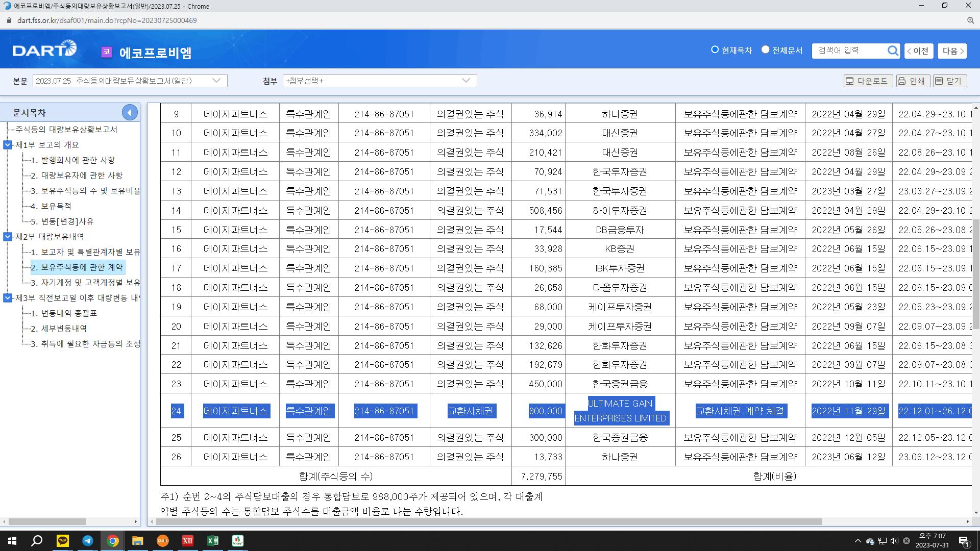This screenshot has height=551, width=980.
Task: Click the 이전 previous button
Action: pos(919,51)
